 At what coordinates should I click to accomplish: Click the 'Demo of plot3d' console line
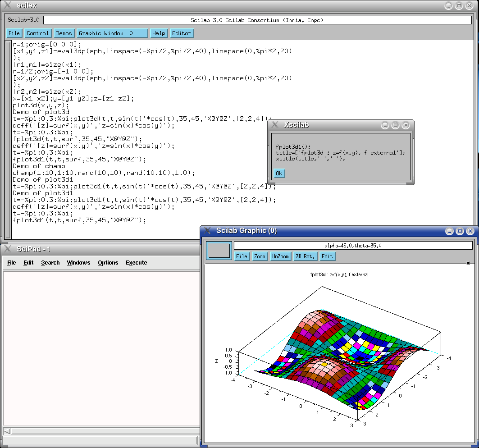click(x=41, y=112)
